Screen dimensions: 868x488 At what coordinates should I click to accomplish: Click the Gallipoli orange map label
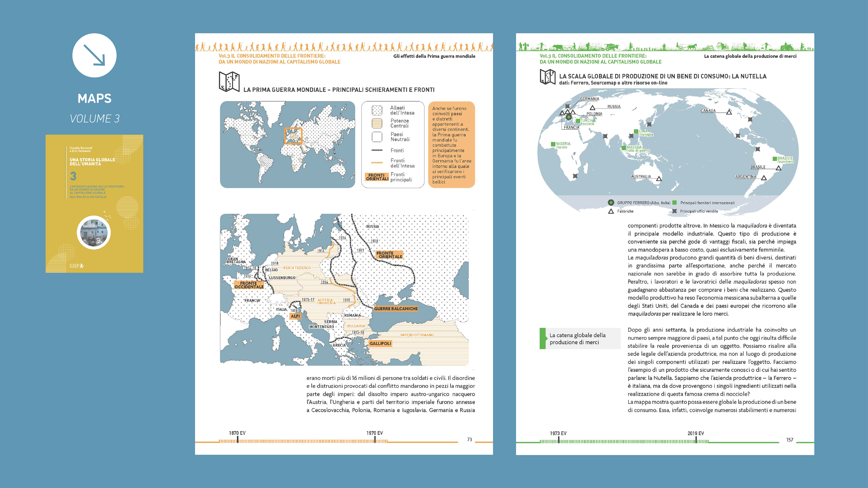pyautogui.click(x=380, y=343)
